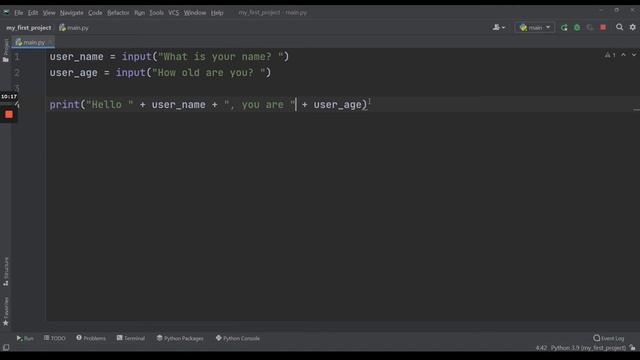Image resolution: width=640 pixels, height=360 pixels.
Task: Go to previous highlighted error arrow
Action: 623,55
